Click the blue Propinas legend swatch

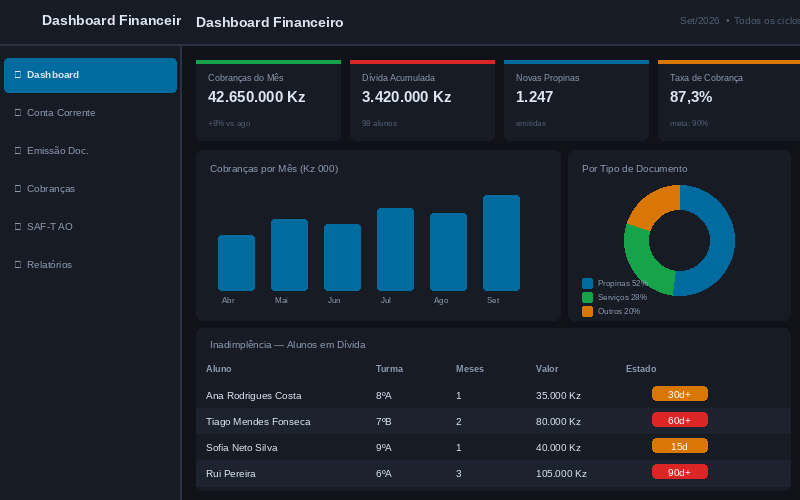[587, 284]
